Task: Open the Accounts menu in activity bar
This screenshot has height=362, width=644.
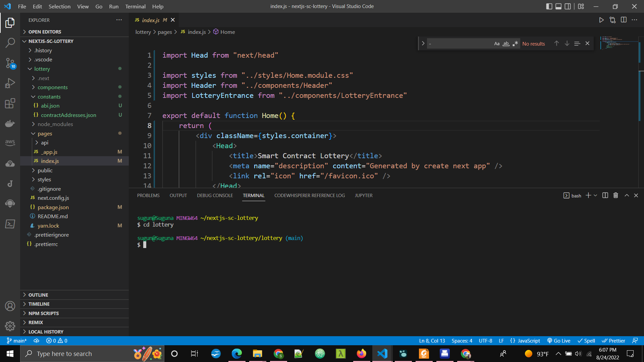Action: (10, 306)
